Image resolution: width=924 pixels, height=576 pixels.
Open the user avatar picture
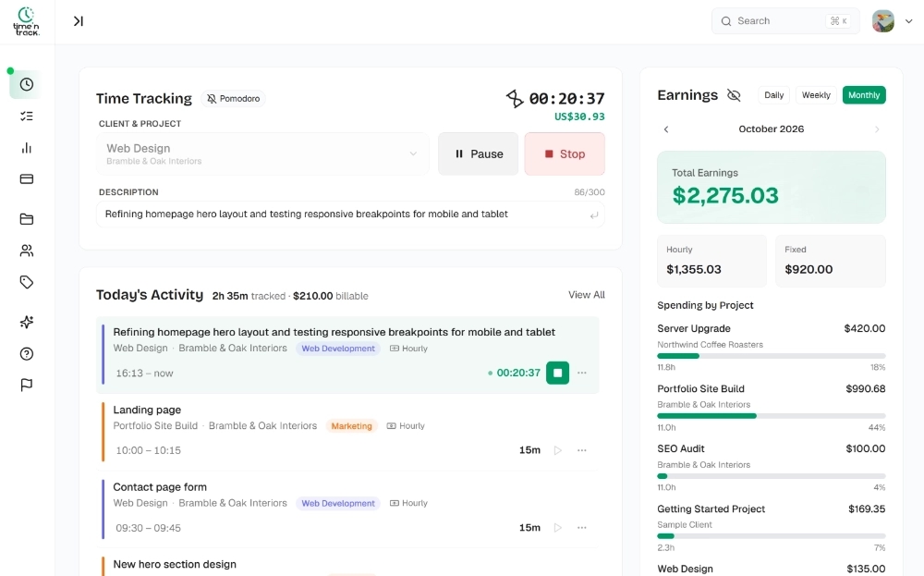882,21
